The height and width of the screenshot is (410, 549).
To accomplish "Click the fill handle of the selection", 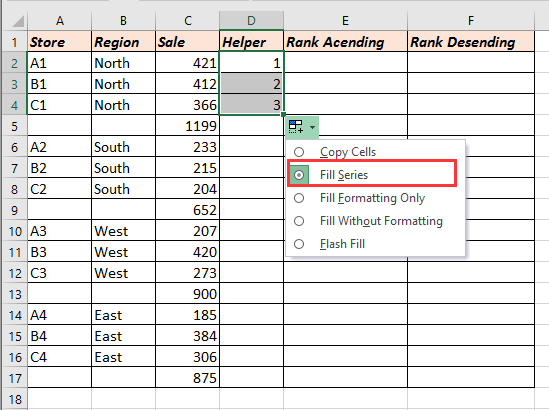I will 283,114.
